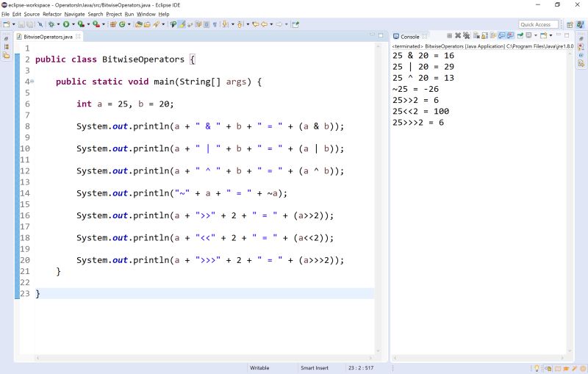Screen dimensions: 588x374
Task: Close the BitwiseOperators.java tab
Action: pyautogui.click(x=78, y=36)
